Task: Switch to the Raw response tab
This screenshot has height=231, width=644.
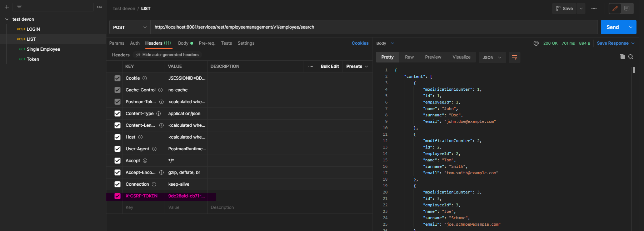Action: pyautogui.click(x=409, y=57)
